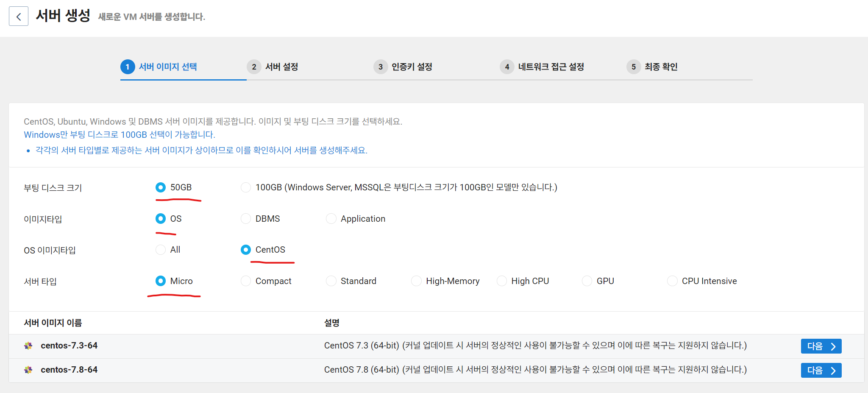Go to 네트워크 접근 설정 step tab

pos(551,67)
